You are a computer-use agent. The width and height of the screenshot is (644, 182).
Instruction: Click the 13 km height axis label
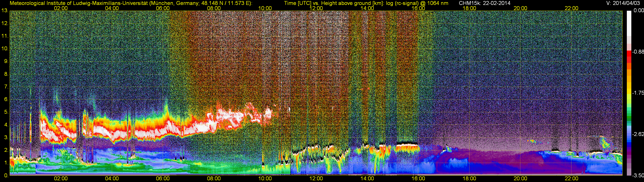click(5, 10)
